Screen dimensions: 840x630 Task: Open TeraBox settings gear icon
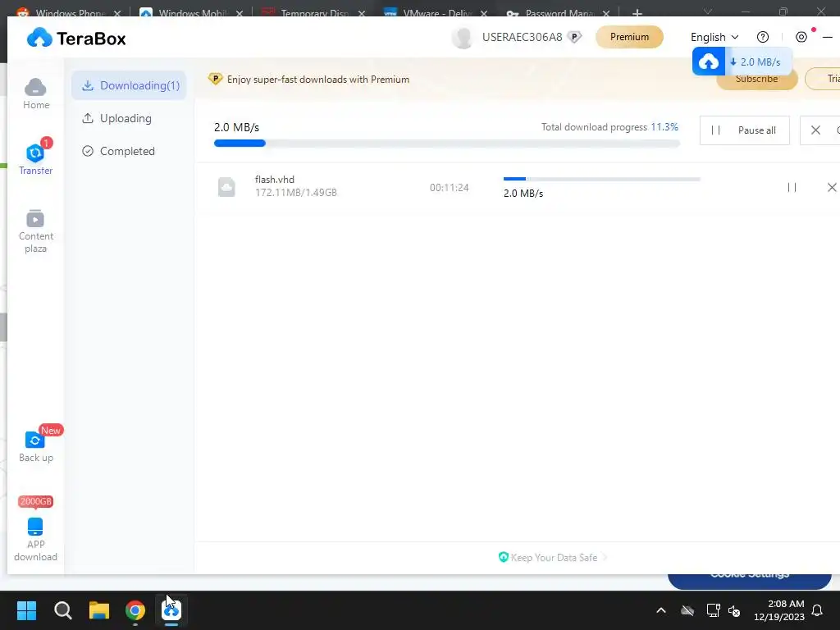(801, 37)
